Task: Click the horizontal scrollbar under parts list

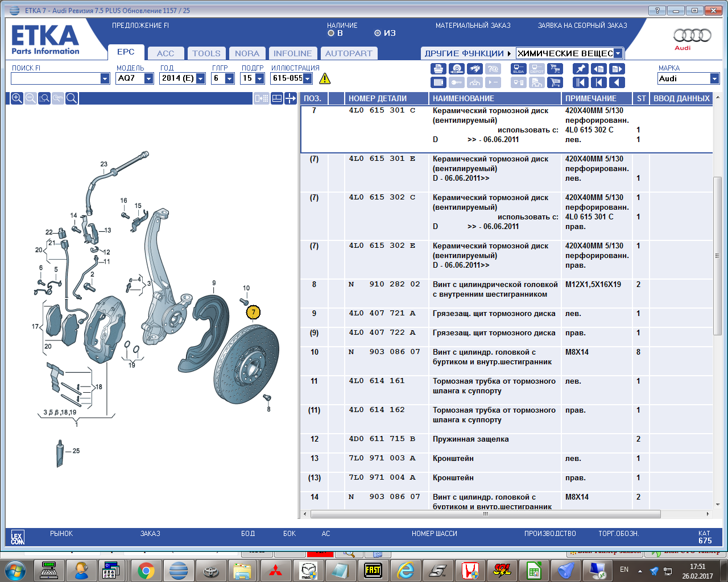Action: coord(486,514)
